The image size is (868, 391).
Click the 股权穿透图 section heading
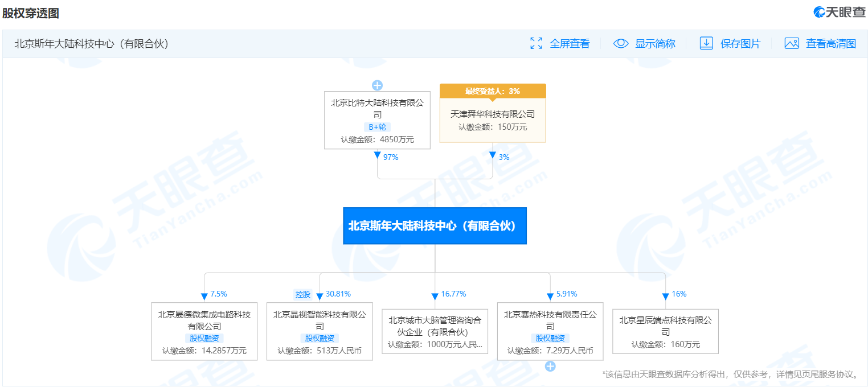tap(31, 13)
